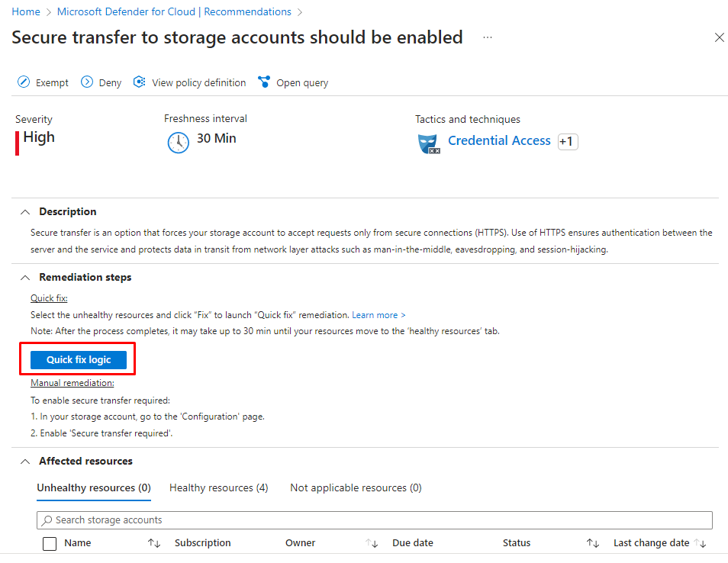Screen dimensions: 728x563
Task: Switch to Healthy resources tab
Action: click(x=218, y=488)
